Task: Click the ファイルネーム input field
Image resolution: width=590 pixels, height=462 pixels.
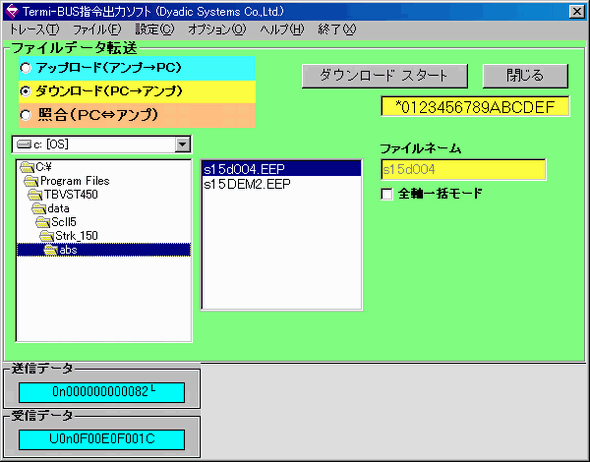Action: point(463,170)
